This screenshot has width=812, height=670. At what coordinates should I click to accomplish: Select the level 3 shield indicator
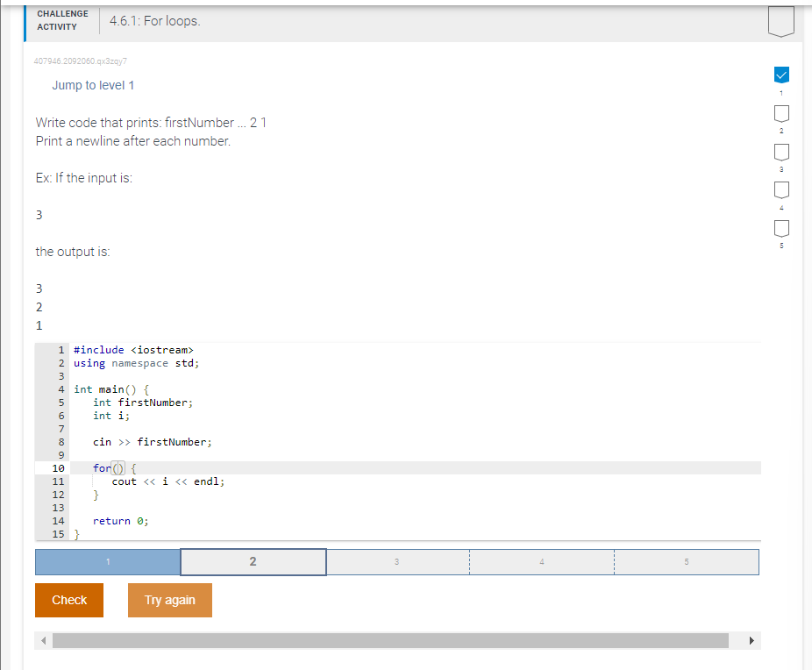click(x=780, y=152)
